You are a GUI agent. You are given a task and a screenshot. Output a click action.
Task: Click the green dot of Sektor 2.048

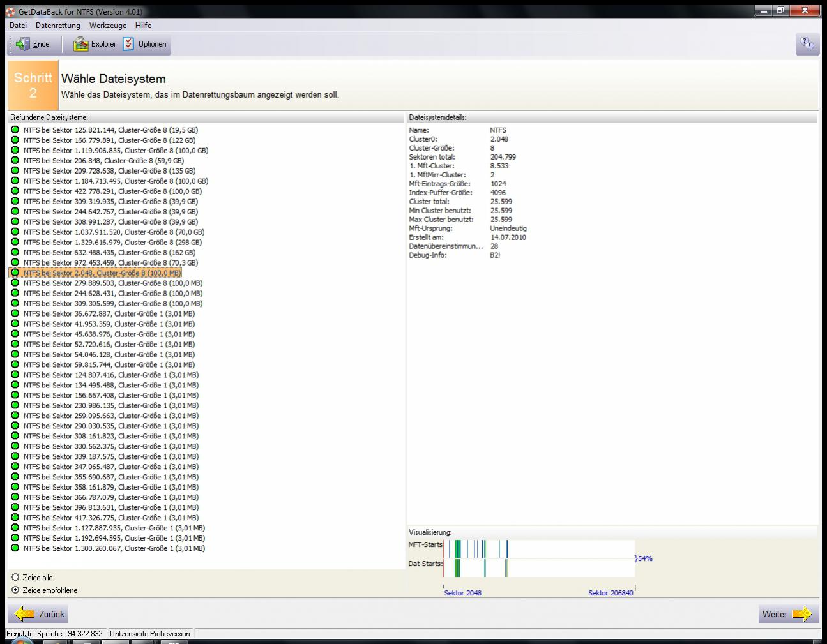(x=15, y=273)
